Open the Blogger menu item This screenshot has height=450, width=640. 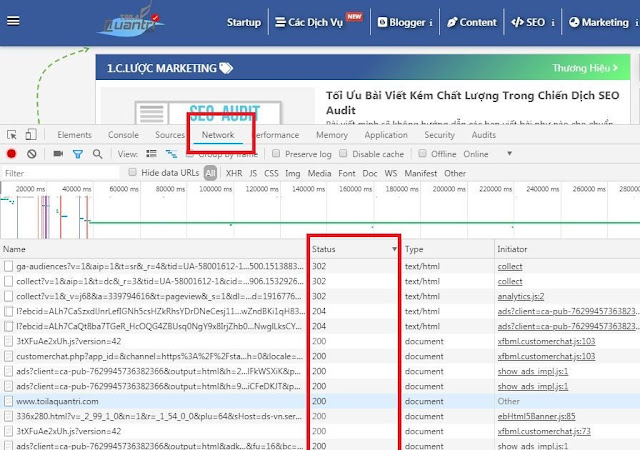[x=404, y=22]
